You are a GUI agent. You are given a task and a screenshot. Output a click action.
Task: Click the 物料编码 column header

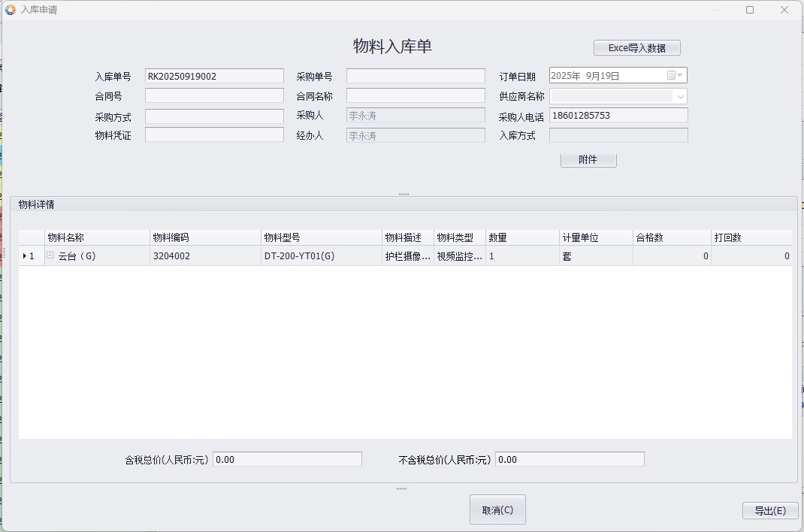point(205,237)
